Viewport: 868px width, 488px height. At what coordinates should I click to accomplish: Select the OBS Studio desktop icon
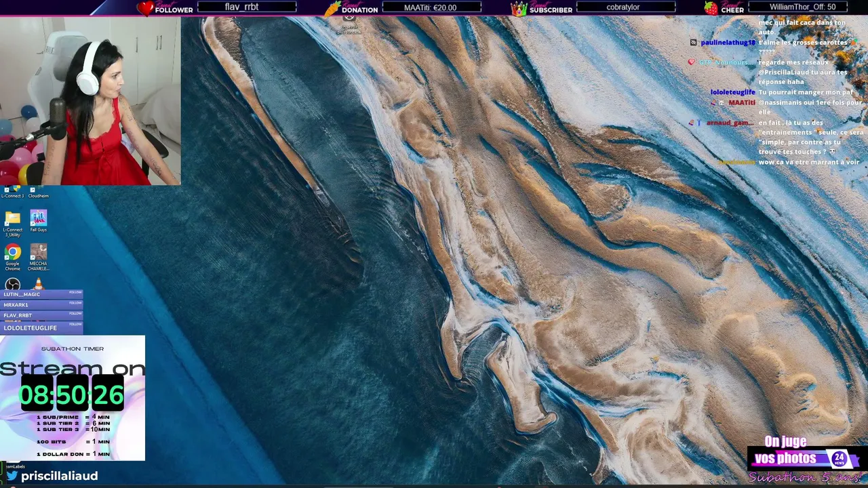pyautogui.click(x=12, y=284)
